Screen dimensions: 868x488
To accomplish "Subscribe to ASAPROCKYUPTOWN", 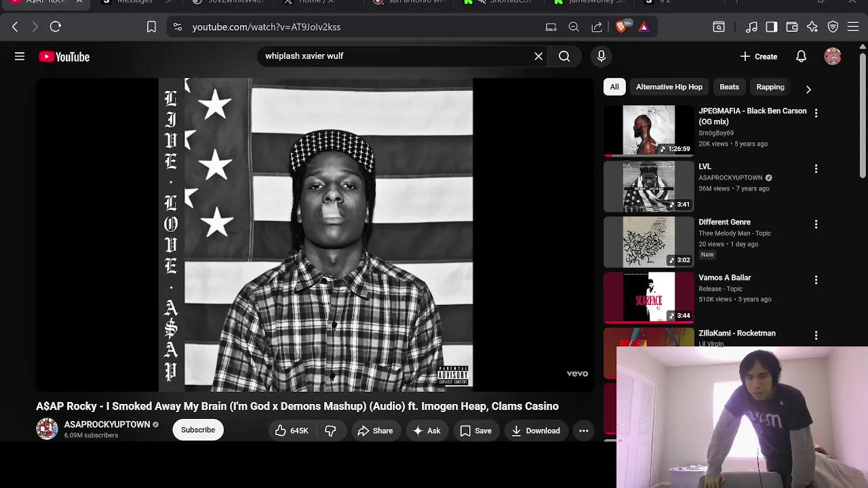I will [198, 430].
